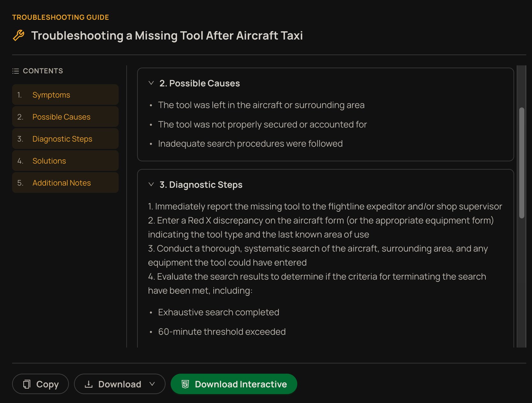Viewport: 532px width, 403px height.
Task: Click the copy icon in Copy button
Action: pyautogui.click(x=27, y=384)
